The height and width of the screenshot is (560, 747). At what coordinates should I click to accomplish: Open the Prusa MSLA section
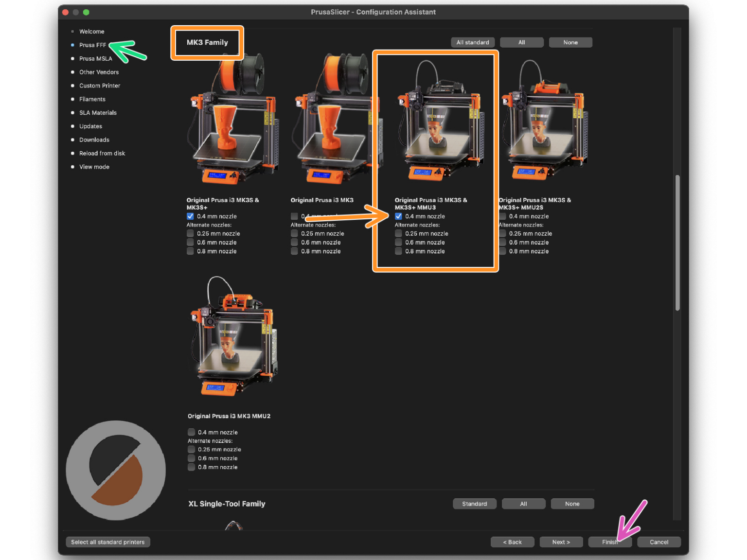point(95,58)
